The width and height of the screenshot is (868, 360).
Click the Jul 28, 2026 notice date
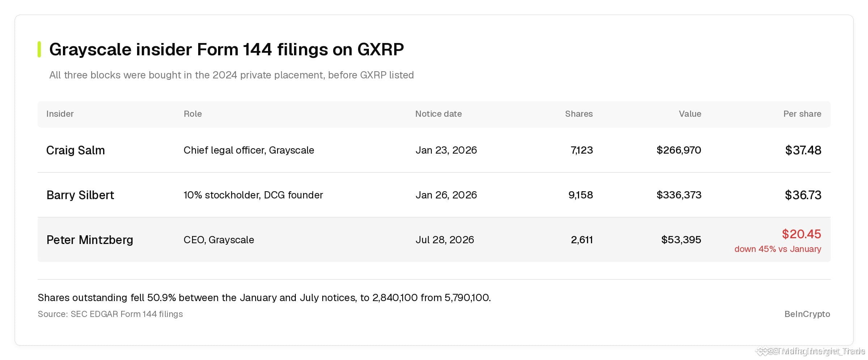click(444, 240)
